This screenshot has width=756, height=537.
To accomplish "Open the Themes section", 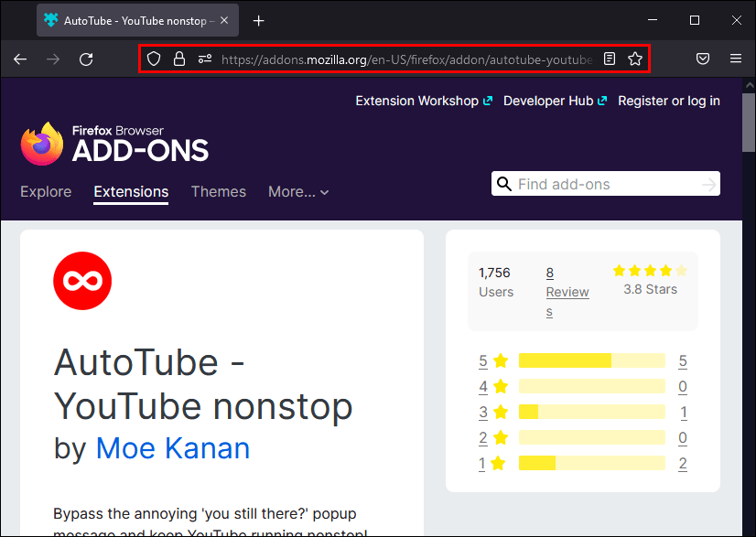I will 218,192.
